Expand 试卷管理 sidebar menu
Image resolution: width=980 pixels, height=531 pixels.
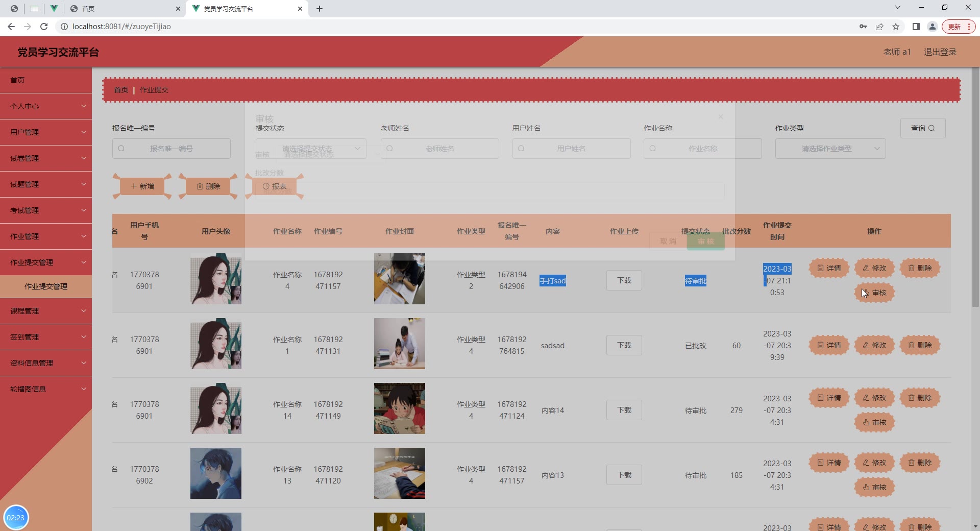(46, 158)
